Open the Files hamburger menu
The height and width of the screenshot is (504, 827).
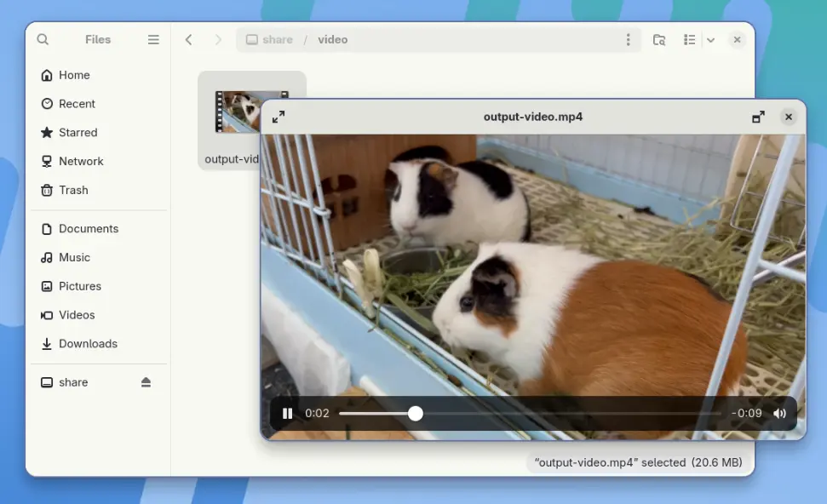(153, 39)
